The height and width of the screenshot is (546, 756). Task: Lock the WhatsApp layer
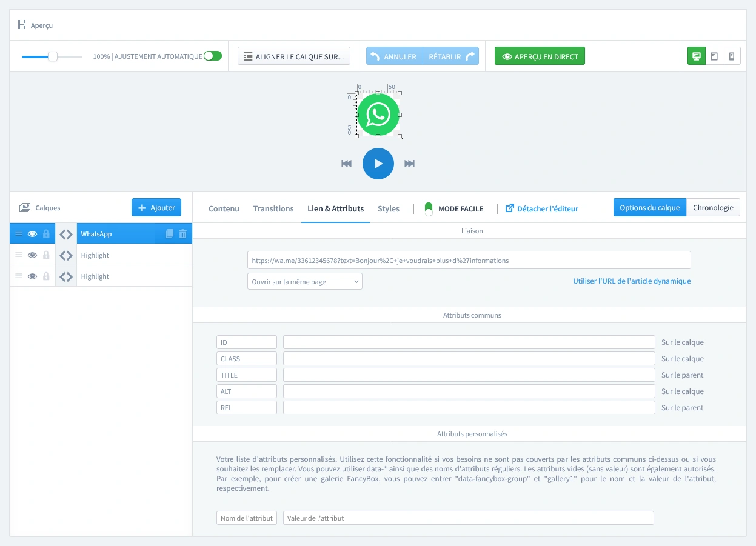46,233
